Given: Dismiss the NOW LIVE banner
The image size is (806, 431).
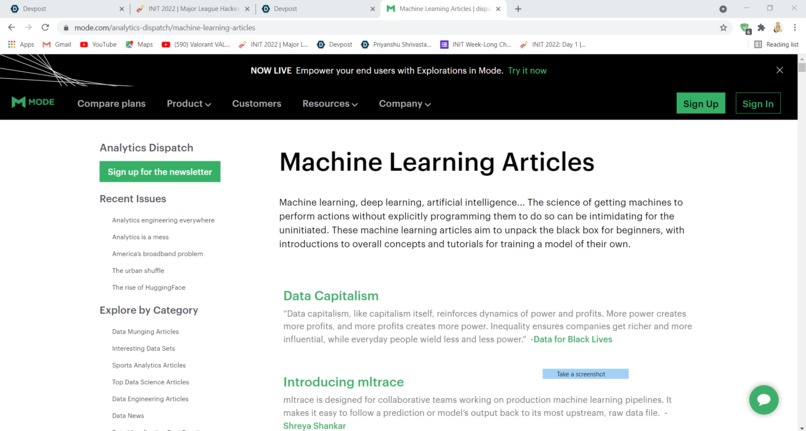Looking at the screenshot, I should 779,70.
